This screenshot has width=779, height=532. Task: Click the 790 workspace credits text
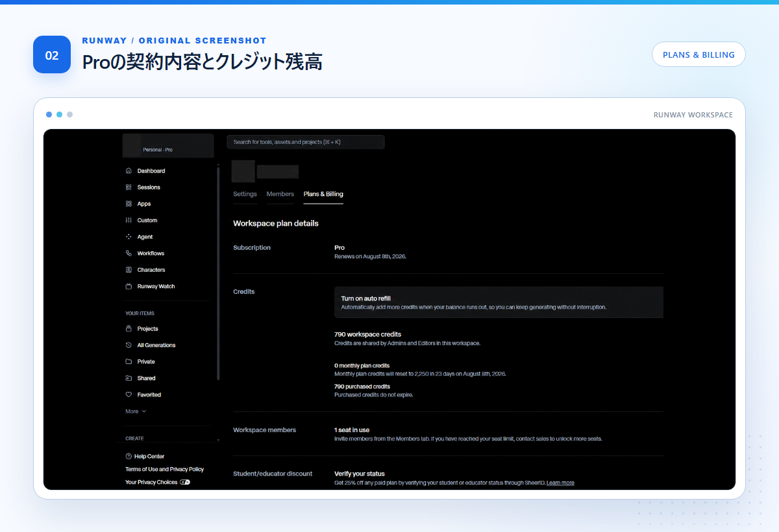(x=367, y=334)
